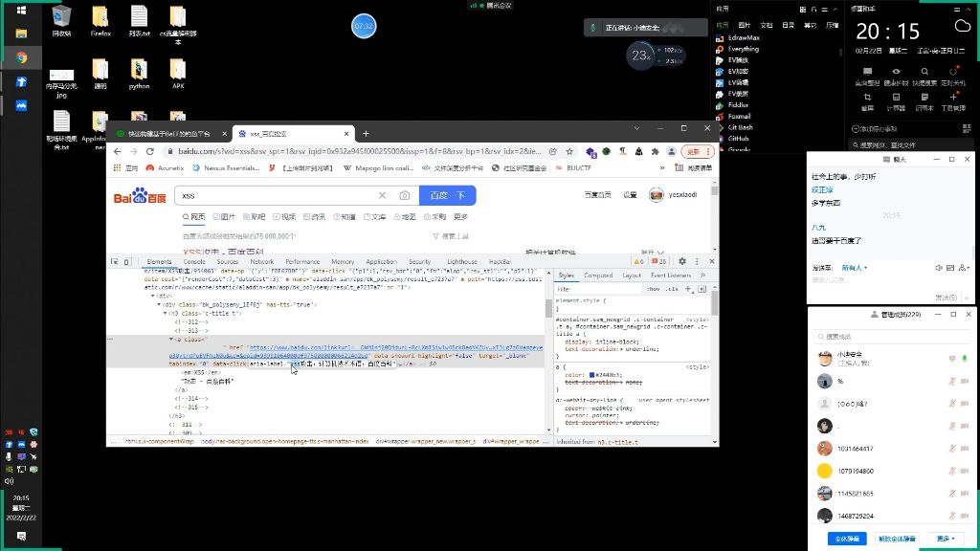The width and height of the screenshot is (980, 551).
Task: Collapse the highlighted anchor element node
Action: click(171, 340)
